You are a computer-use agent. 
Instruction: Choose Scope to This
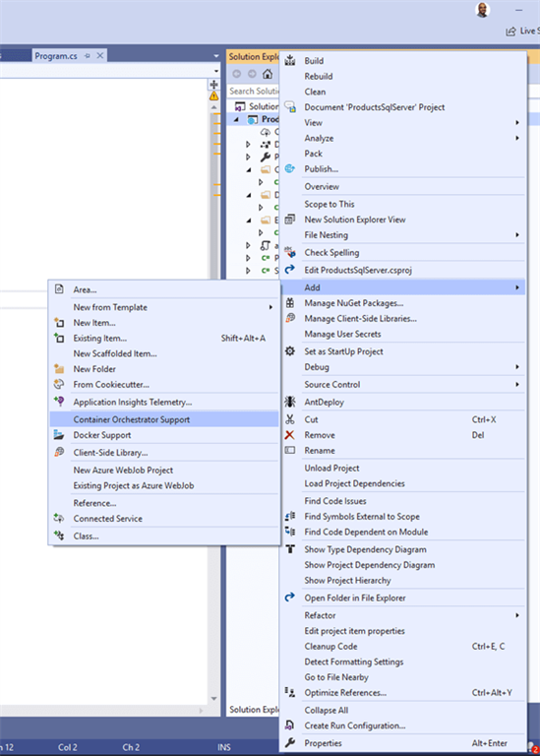[403, 204]
